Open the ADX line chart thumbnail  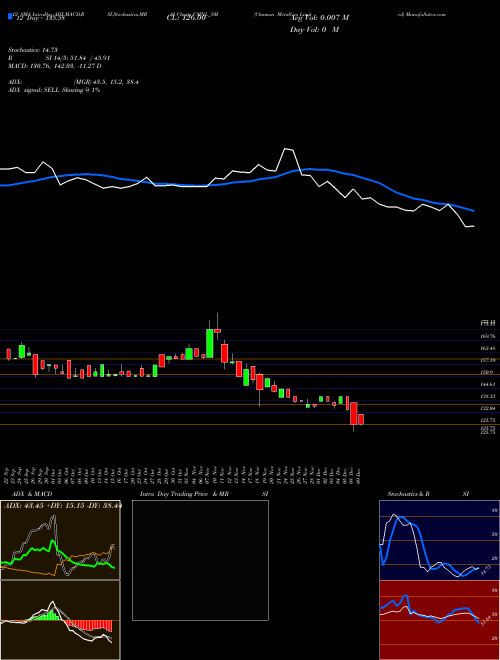click(60, 540)
